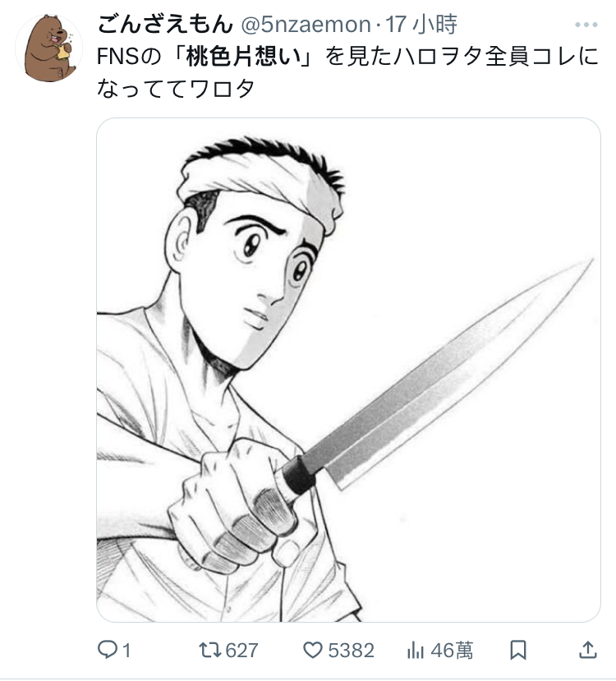Click the share upload-arrow icon

(x=588, y=650)
